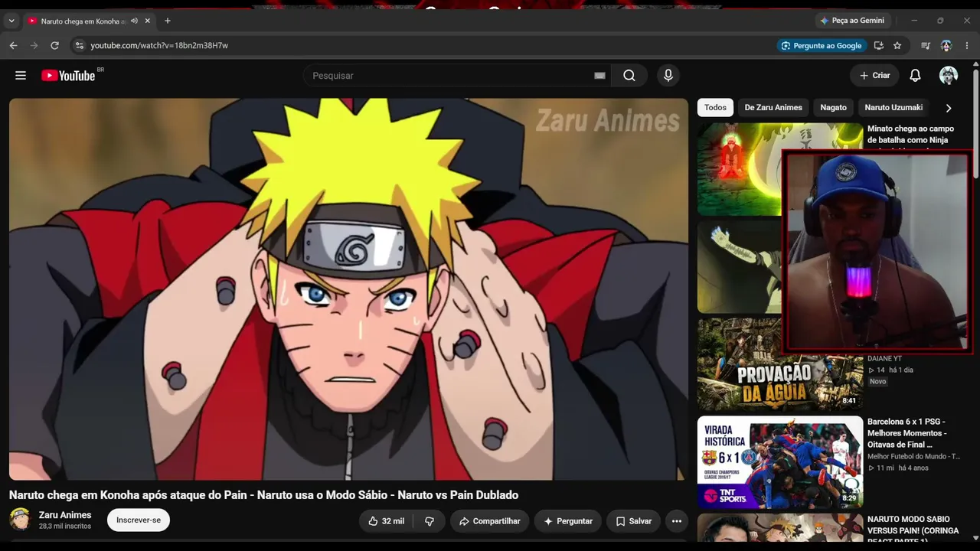Screen dimensions: 980x551
Task: Click the search magnifier button
Action: pyautogui.click(x=629, y=76)
